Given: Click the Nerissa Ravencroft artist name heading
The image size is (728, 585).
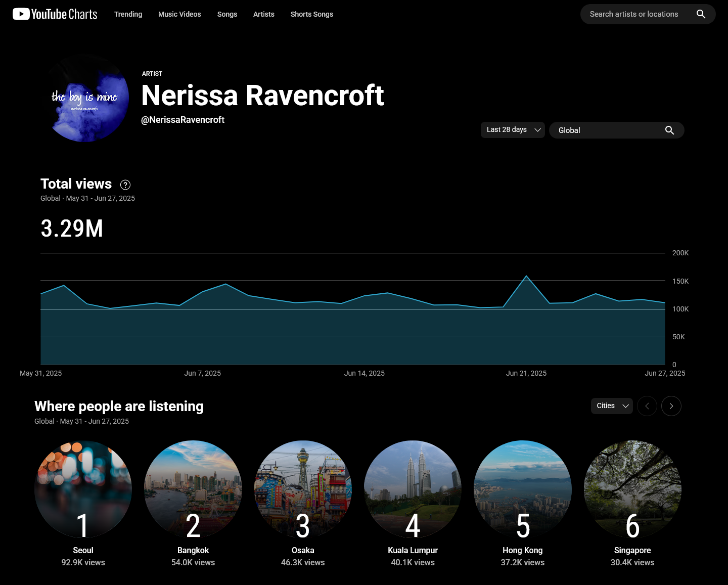Looking at the screenshot, I should tap(262, 96).
